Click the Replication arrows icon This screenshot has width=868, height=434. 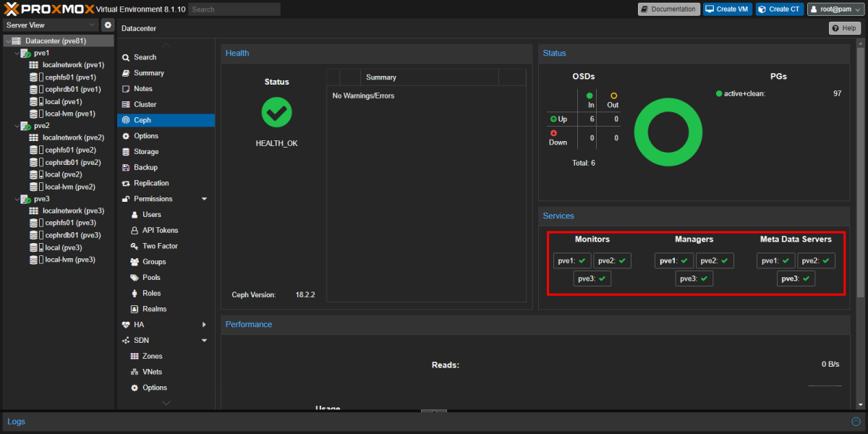pyautogui.click(x=126, y=183)
